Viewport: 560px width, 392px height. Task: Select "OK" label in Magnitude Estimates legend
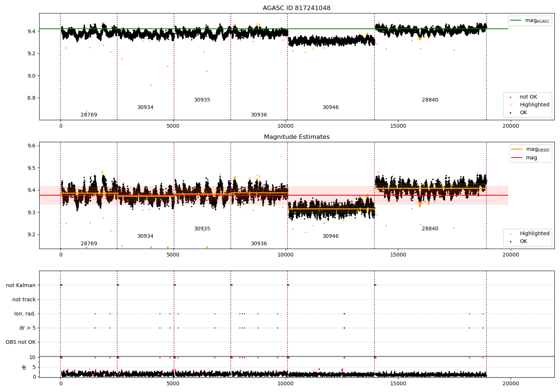(x=523, y=242)
